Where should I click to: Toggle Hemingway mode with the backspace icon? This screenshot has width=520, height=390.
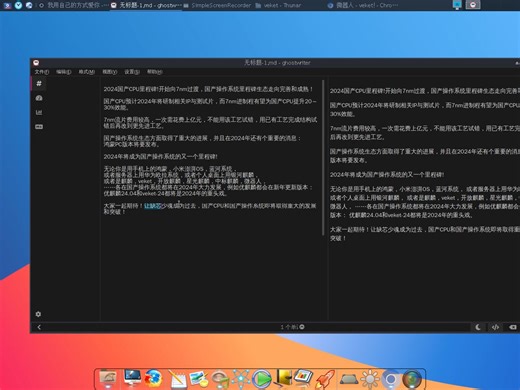[x=513, y=327]
